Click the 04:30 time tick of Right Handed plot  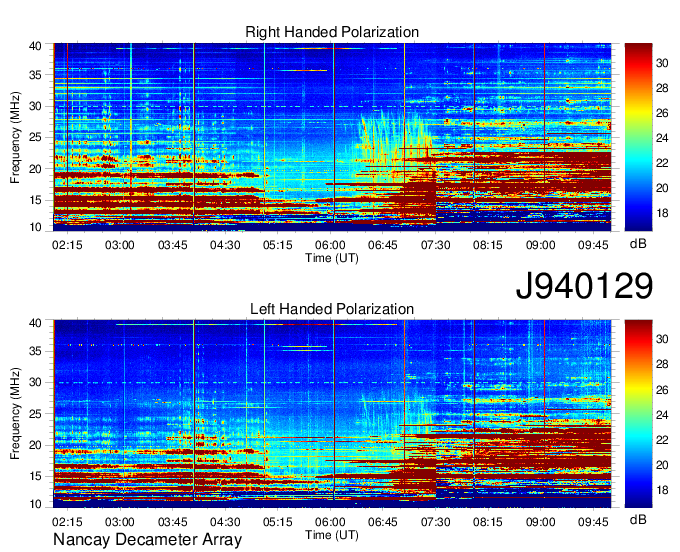(x=225, y=245)
